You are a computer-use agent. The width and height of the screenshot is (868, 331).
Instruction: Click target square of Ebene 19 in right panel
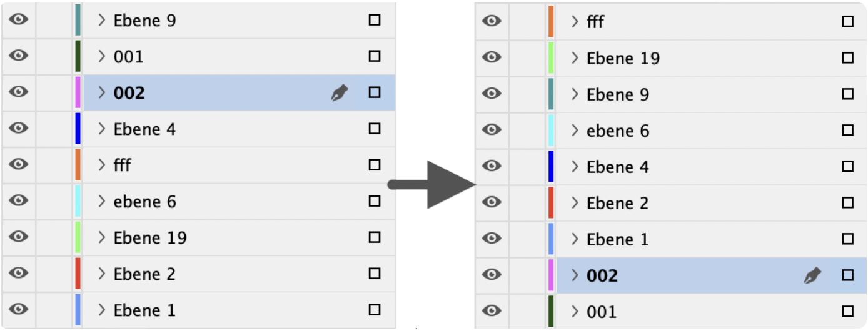click(x=847, y=58)
